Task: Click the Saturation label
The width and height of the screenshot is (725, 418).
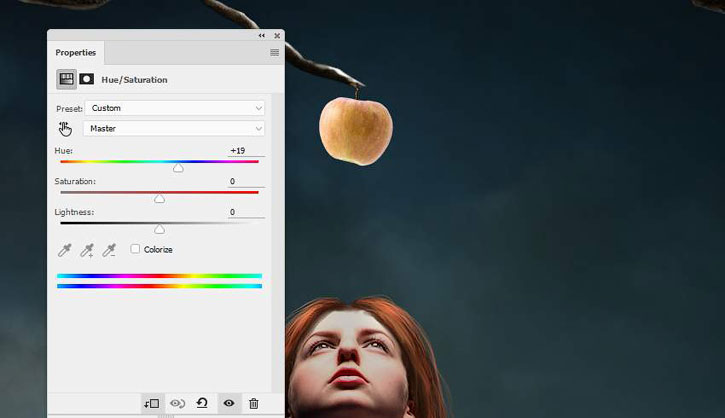Action: [75, 181]
